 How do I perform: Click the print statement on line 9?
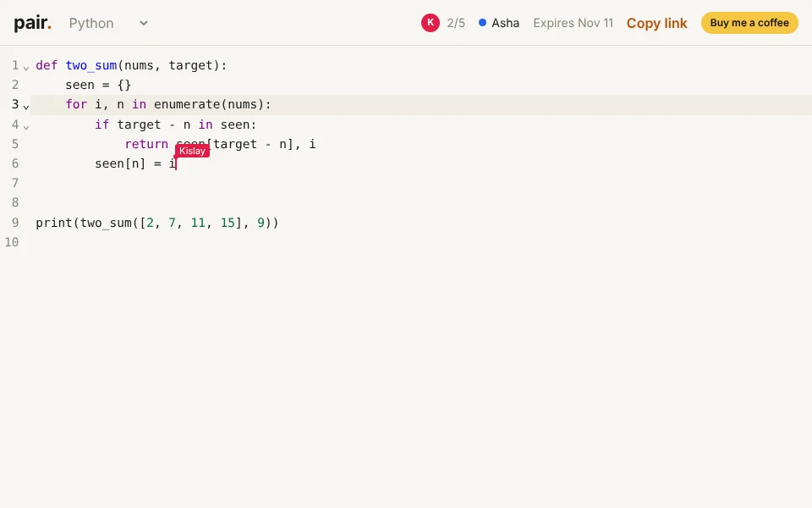[157, 223]
